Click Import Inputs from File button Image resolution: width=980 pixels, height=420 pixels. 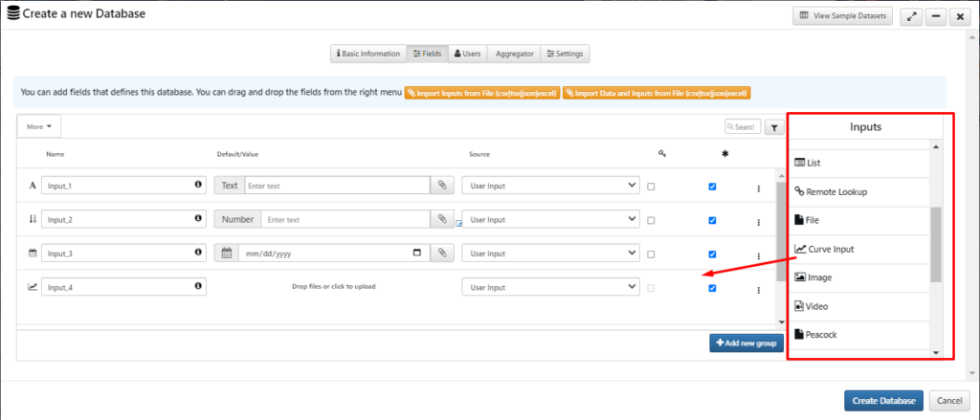point(481,93)
